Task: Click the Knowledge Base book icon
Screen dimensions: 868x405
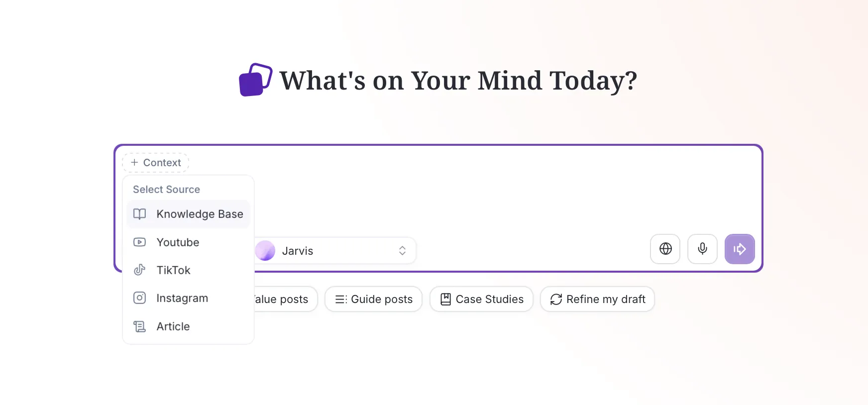Action: click(139, 214)
